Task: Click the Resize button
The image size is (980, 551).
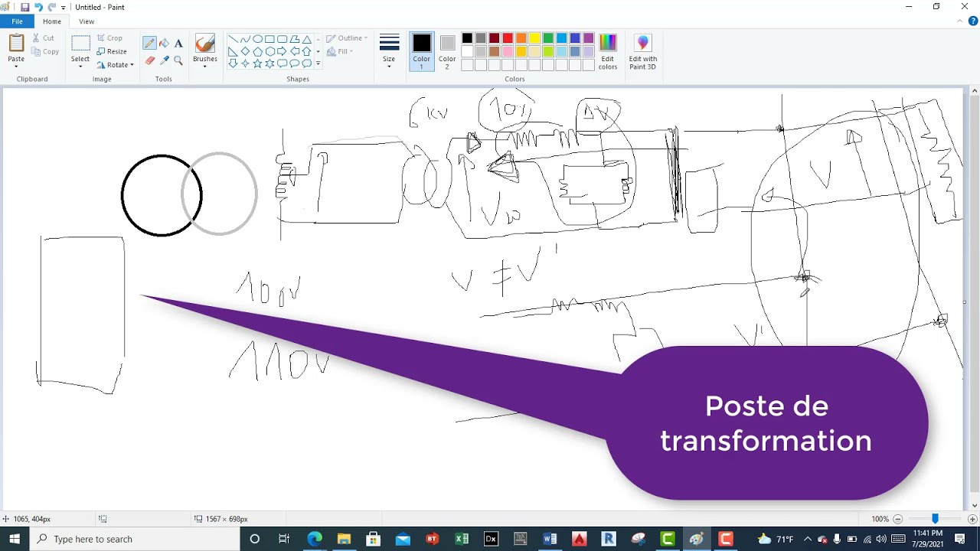Action: (112, 51)
